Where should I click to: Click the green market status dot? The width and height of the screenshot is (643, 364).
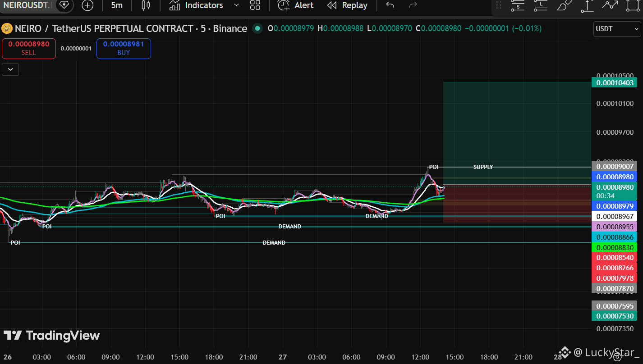click(257, 28)
